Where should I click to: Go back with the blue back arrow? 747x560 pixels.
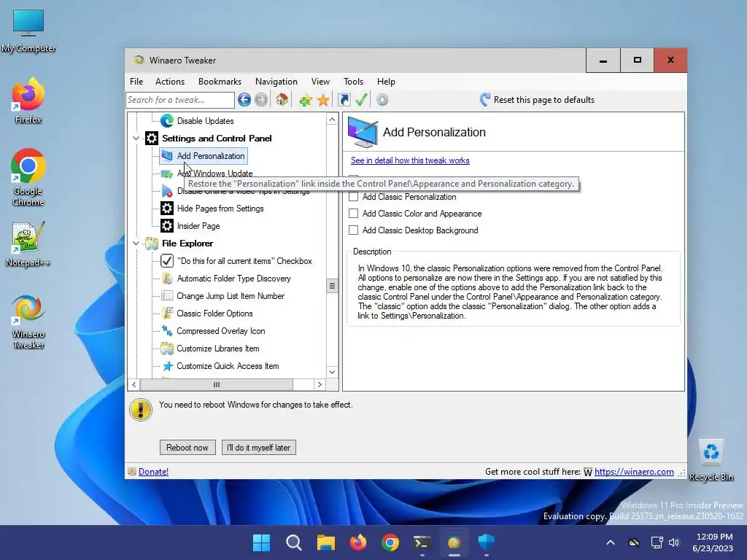click(244, 99)
